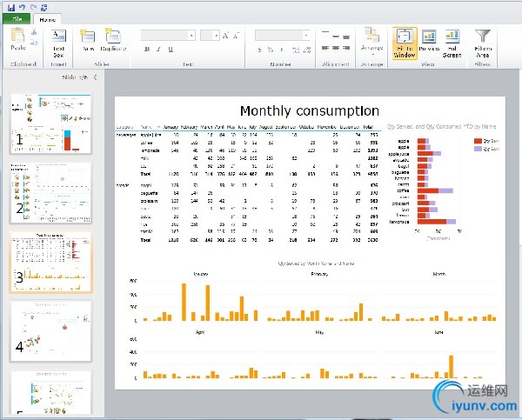The height and width of the screenshot is (420, 522).
Task: Open the font size dropdown
Action: [x=217, y=36]
